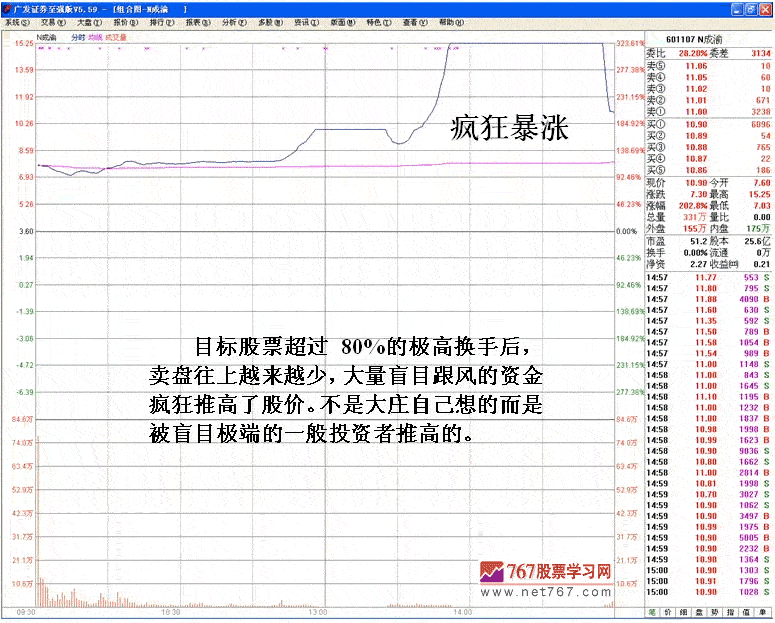Screen dimensions: 775x623
Task: Open the 报价 menu
Action: (x=122, y=21)
